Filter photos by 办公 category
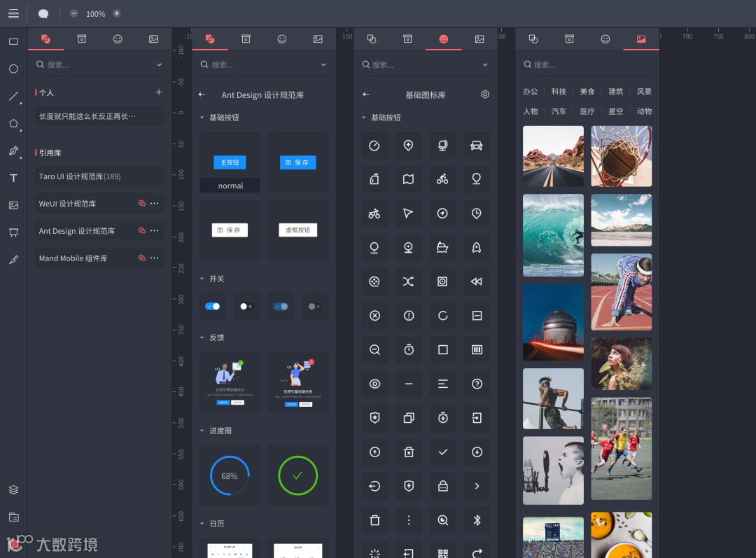The image size is (756, 558). coord(531,91)
